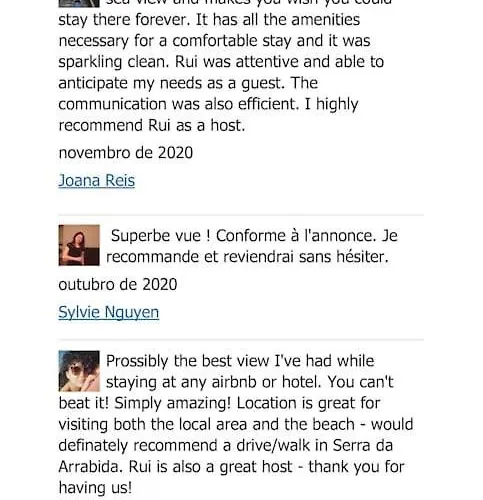Click the 'Serra da' text in the last review
Viewport: 483px width, 500px height.
(363, 446)
